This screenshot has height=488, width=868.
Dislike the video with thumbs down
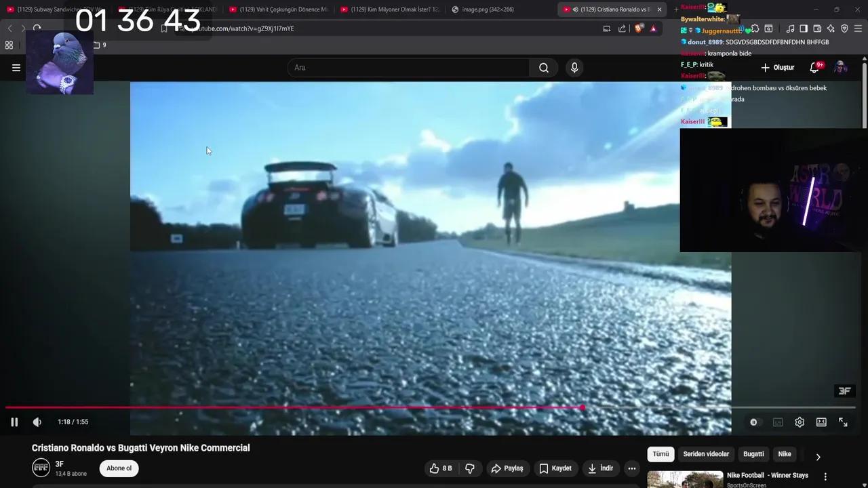(470, 468)
